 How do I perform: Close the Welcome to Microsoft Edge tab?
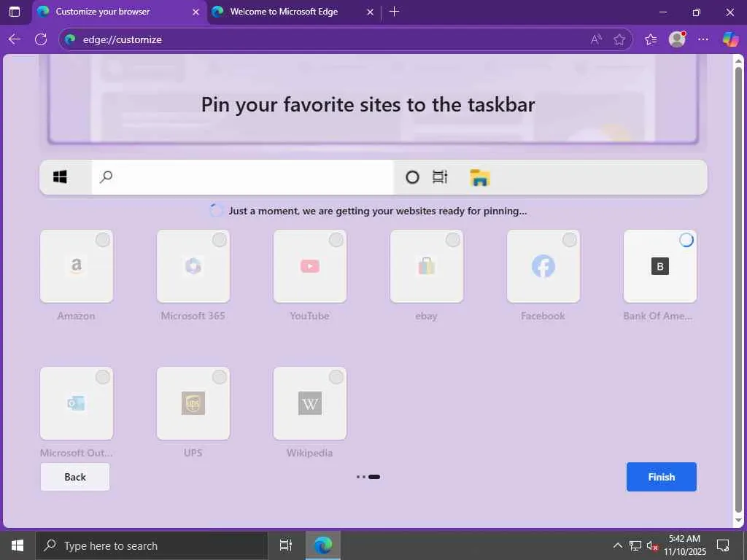point(370,12)
